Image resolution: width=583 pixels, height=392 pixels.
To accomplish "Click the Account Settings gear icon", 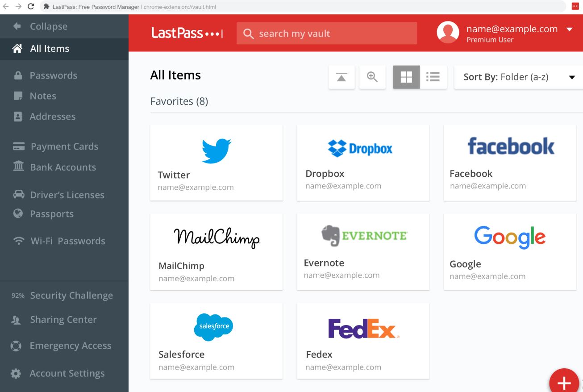I will click(x=16, y=373).
